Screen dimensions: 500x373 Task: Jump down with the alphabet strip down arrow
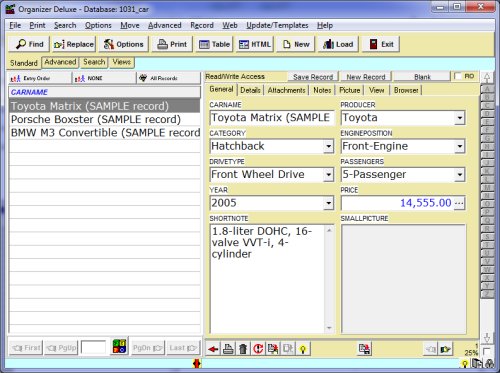[487, 338]
